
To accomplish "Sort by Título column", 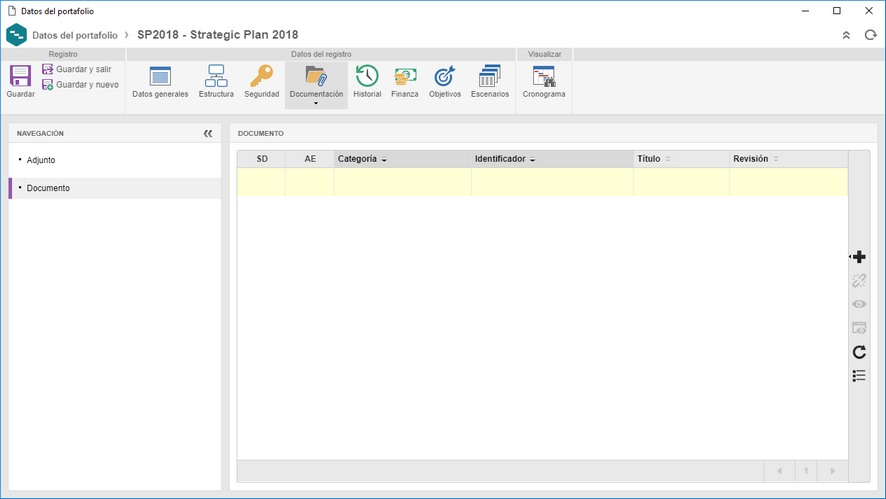I will [x=681, y=159].
